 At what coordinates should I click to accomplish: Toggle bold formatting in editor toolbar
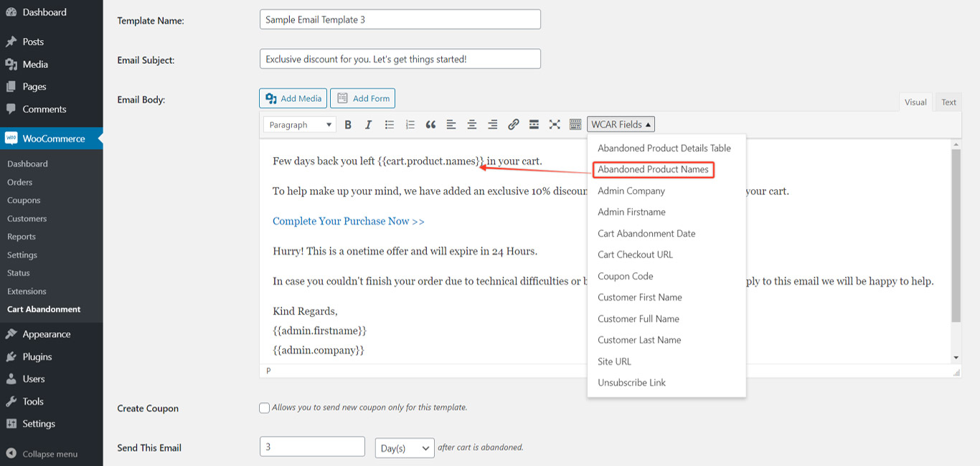(348, 125)
